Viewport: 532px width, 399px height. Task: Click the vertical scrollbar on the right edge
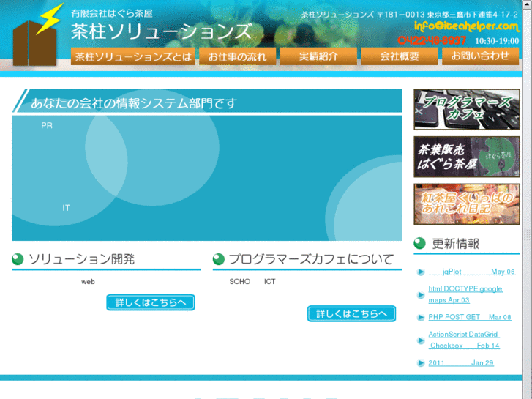click(x=528, y=199)
